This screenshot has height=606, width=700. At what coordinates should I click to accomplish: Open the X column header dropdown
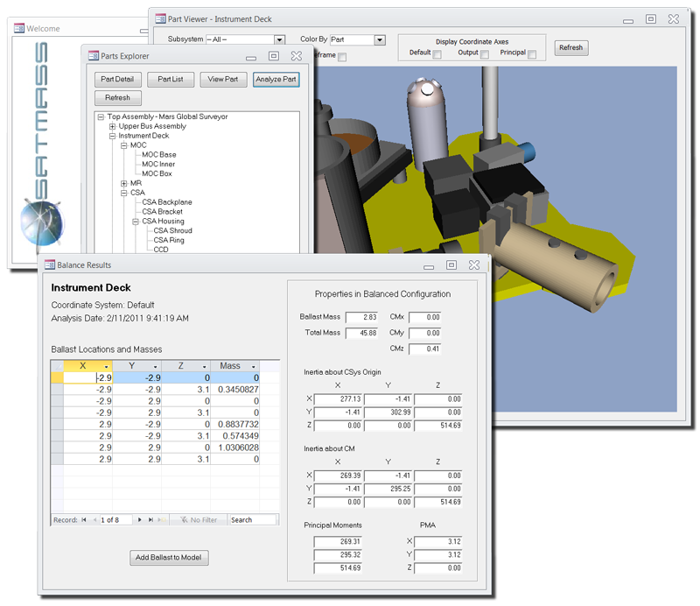pos(106,366)
